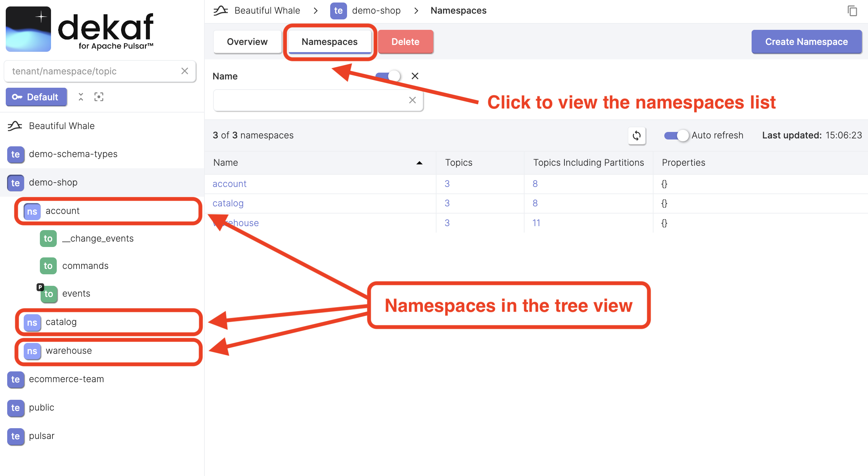Open ecommerce-team tenant in the tree
The width and height of the screenshot is (868, 476).
coord(66,379)
